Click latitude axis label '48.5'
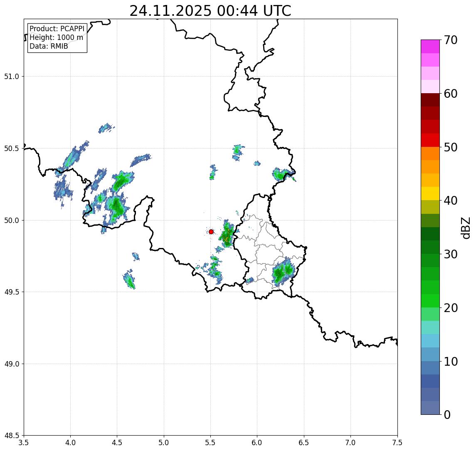The width and height of the screenshot is (476, 451). (11, 436)
